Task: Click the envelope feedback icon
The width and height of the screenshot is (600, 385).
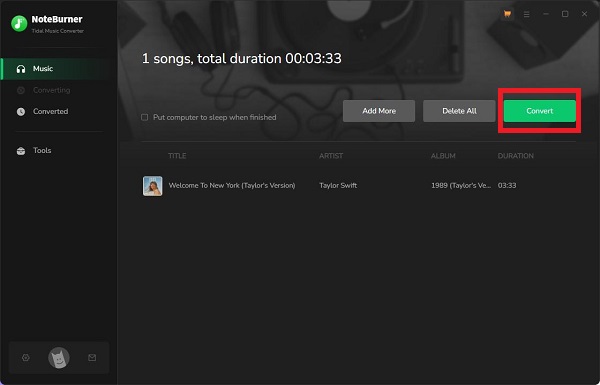Action: [92, 357]
